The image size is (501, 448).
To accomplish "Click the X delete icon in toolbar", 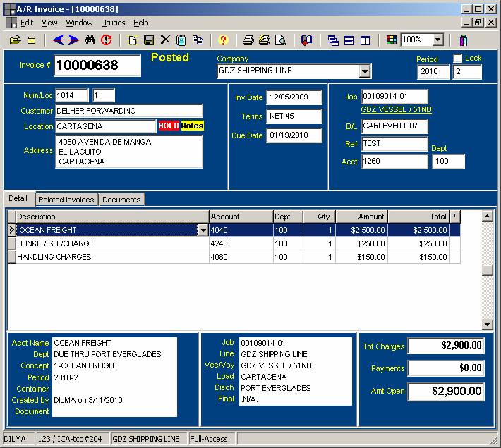I will click(165, 40).
